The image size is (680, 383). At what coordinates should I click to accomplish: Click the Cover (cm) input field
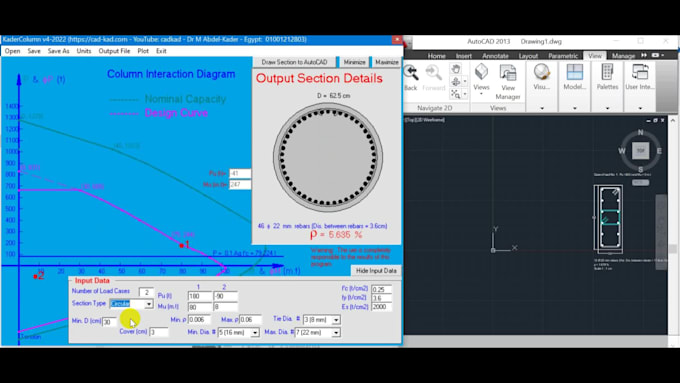click(159, 332)
